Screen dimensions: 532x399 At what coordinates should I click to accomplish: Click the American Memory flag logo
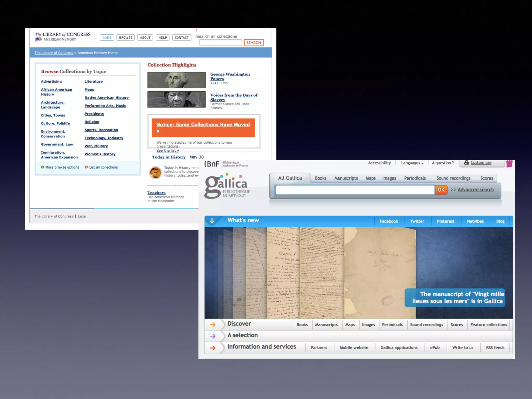(x=38, y=39)
